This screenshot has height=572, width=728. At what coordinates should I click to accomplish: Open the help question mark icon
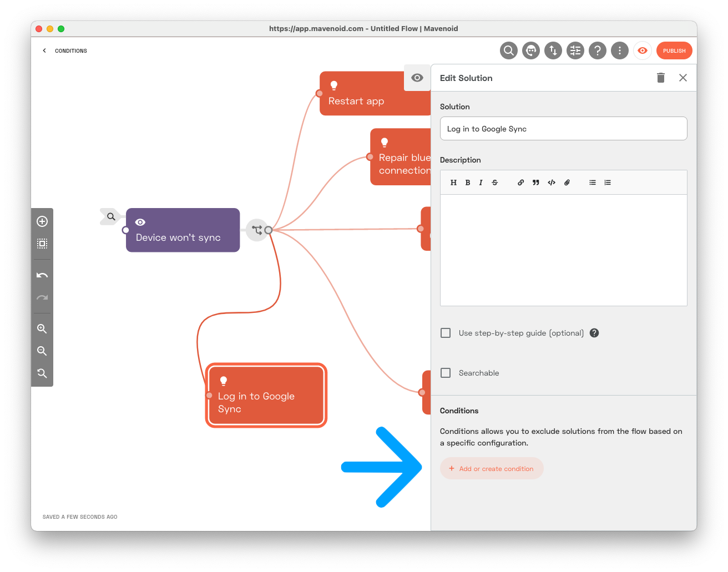[x=598, y=50]
